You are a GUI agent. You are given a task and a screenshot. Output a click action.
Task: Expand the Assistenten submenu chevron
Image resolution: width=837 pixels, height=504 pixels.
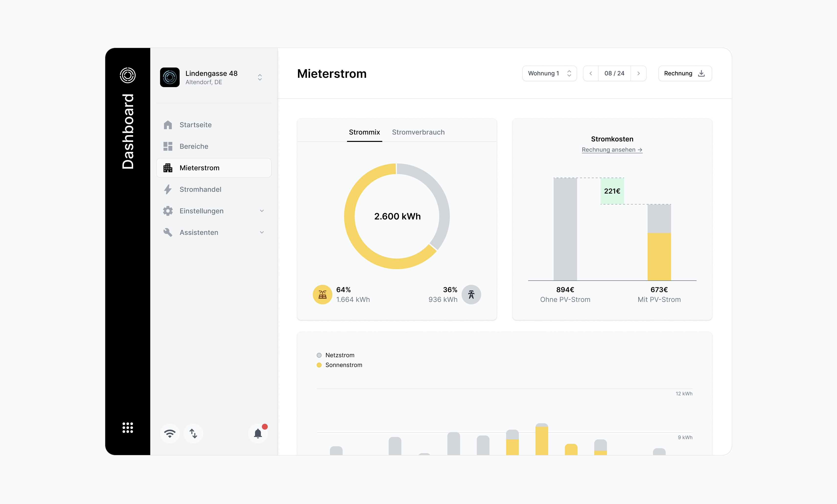pyautogui.click(x=262, y=232)
